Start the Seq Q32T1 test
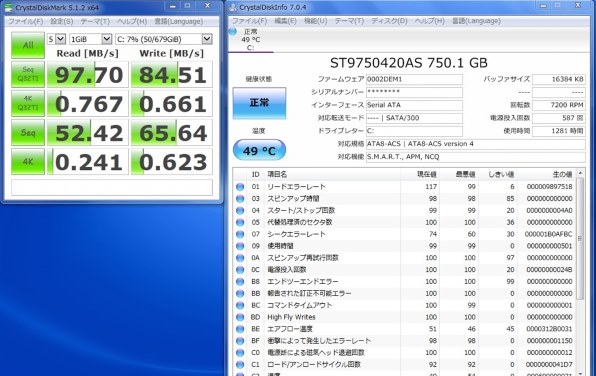The width and height of the screenshot is (596, 376). (x=28, y=74)
